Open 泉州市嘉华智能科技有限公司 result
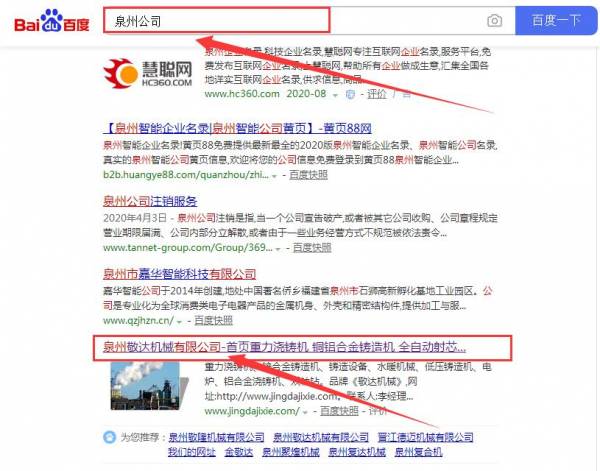Viewport: 600px width, 471px height. tap(179, 274)
